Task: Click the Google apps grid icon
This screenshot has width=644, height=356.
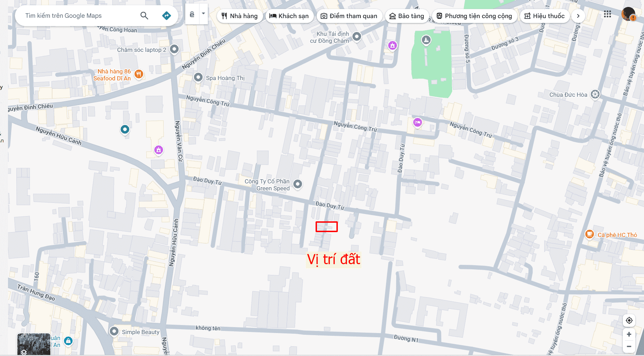Action: coord(607,14)
